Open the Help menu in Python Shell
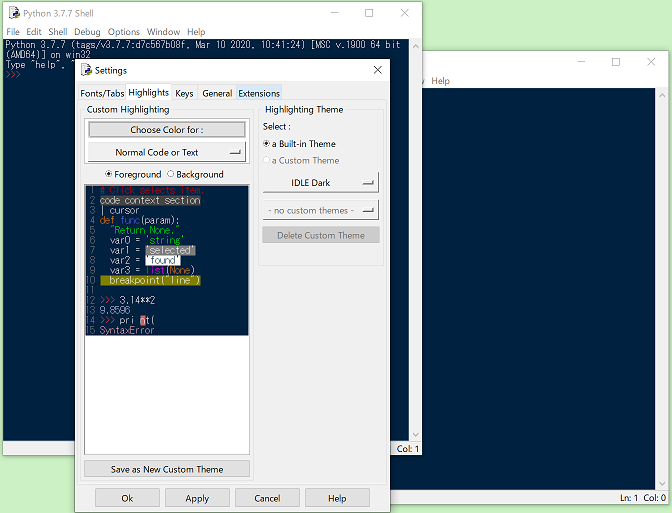Screen dimensions: 672x513 click(x=196, y=32)
